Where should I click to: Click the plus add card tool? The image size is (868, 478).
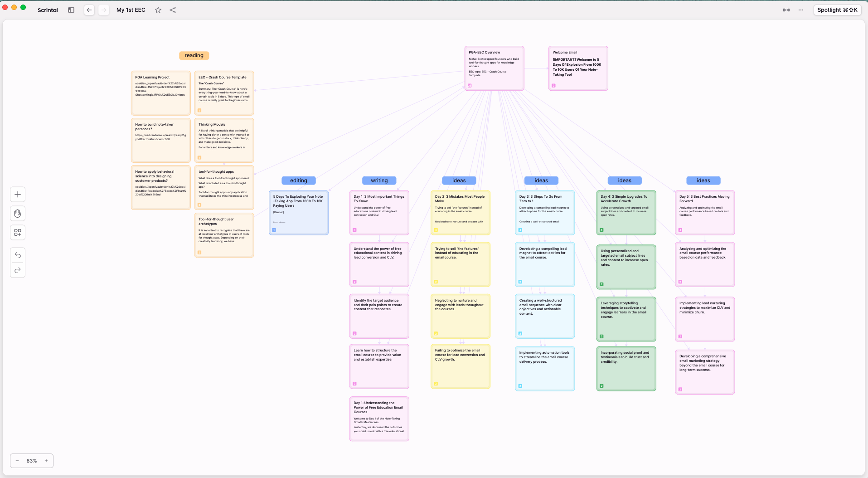tap(18, 195)
